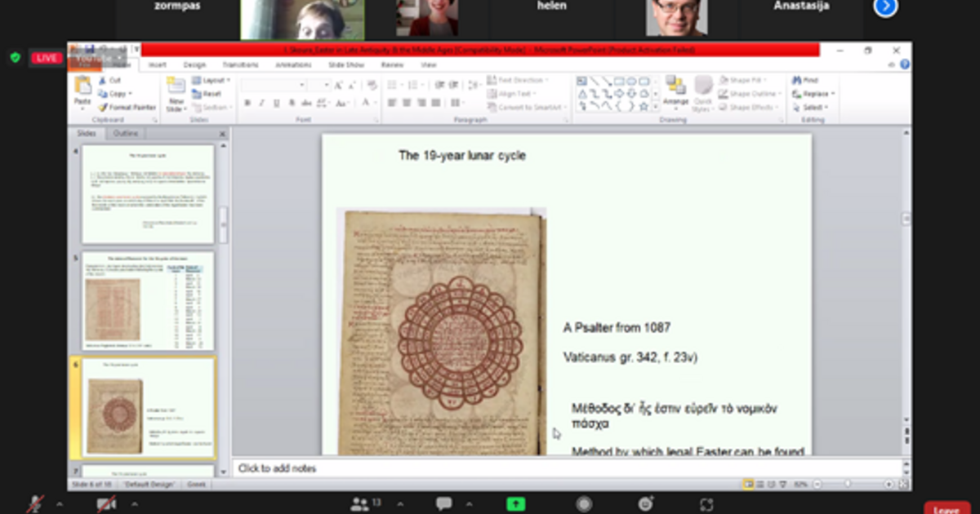980x514 pixels.
Task: Select slide 5 thumbnail in the panel
Action: [x=148, y=300]
